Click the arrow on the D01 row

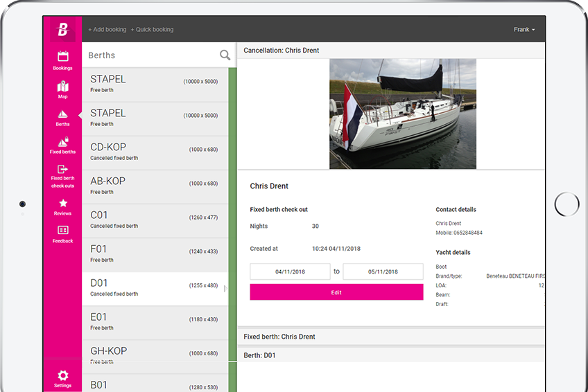click(x=225, y=289)
